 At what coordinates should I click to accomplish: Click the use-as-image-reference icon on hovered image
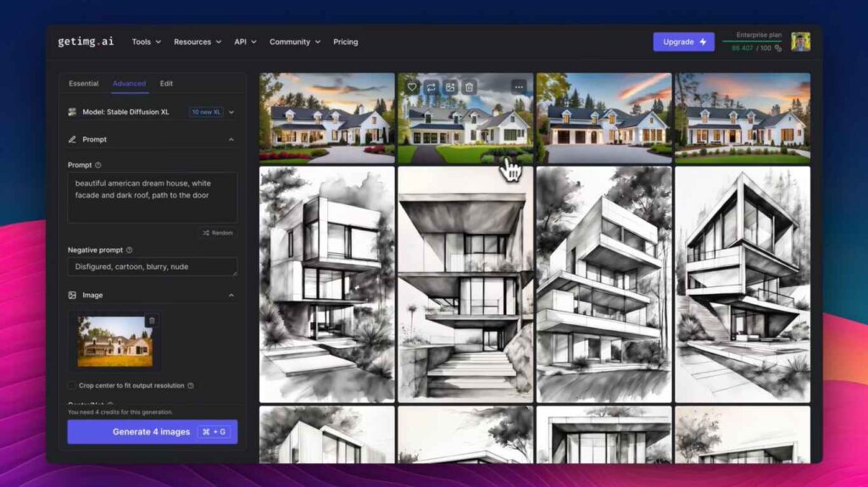pos(450,87)
